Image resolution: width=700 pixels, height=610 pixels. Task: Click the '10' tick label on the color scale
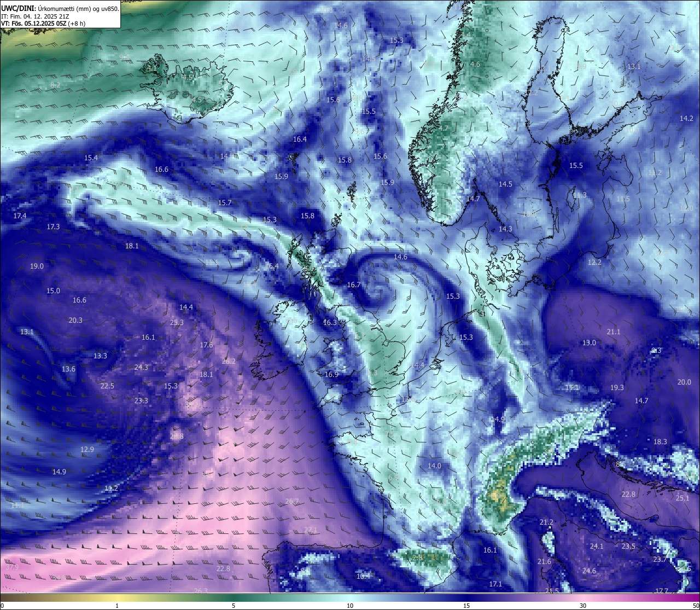(350, 606)
